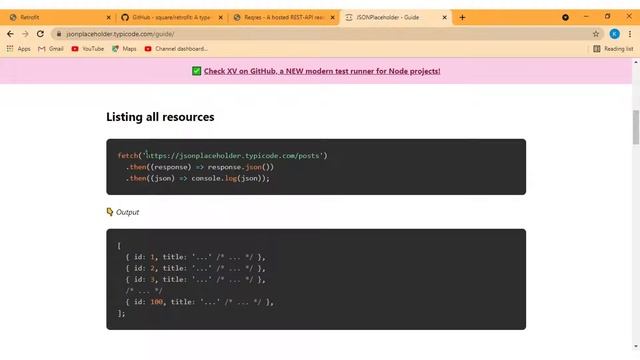Viewport: 640px width, 360px height.
Task: Click the fetch URL line in the code block
Action: (x=222, y=156)
